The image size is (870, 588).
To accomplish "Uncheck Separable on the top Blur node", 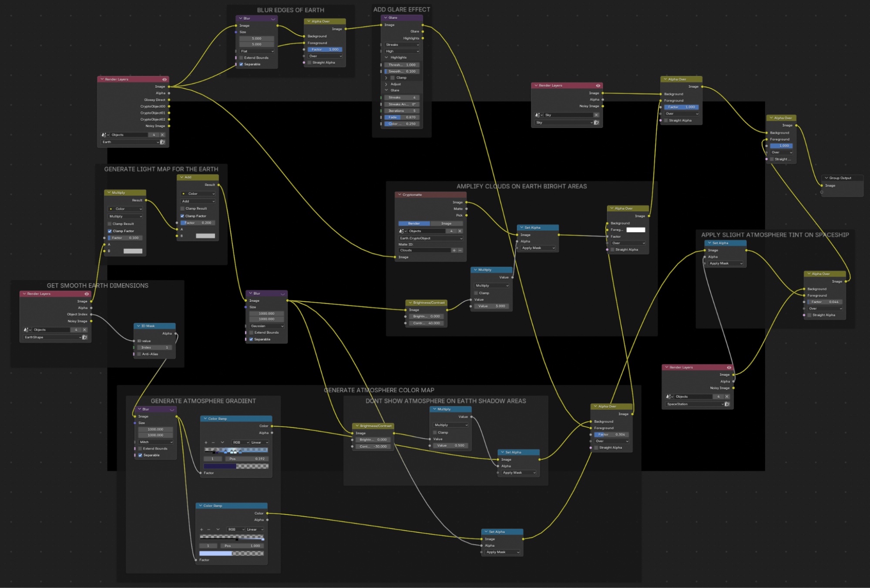I will 241,64.
